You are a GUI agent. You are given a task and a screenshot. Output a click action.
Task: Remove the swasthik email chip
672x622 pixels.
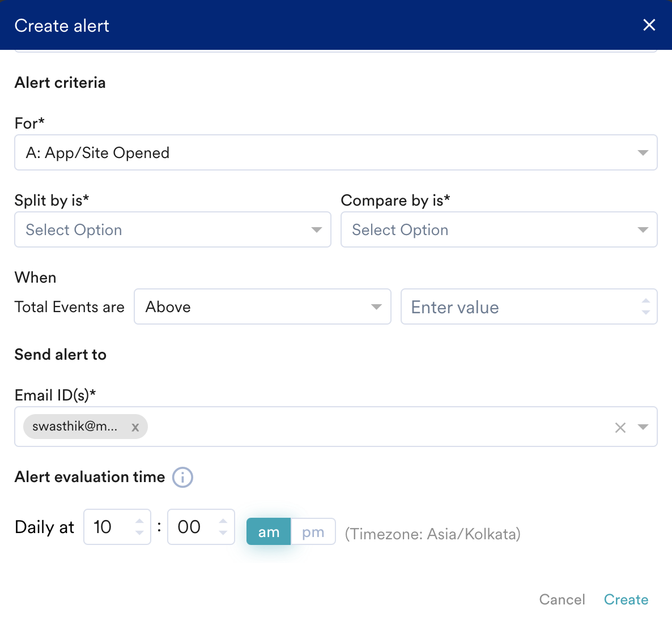(x=135, y=427)
